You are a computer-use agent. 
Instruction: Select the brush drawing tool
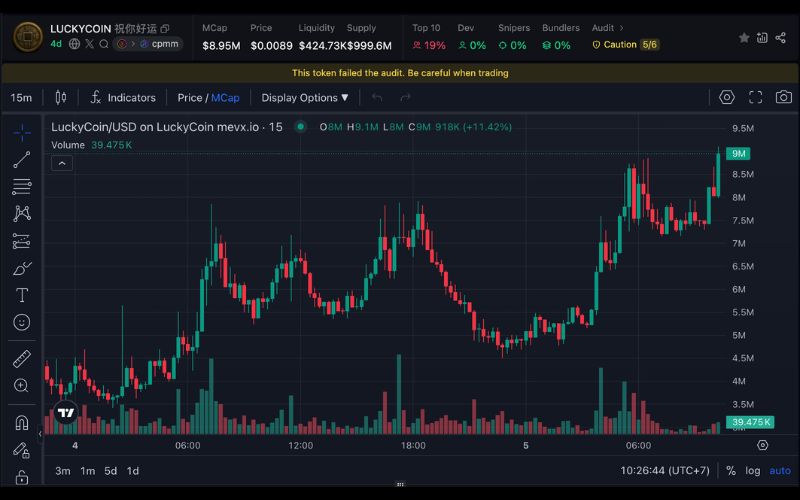coord(22,268)
